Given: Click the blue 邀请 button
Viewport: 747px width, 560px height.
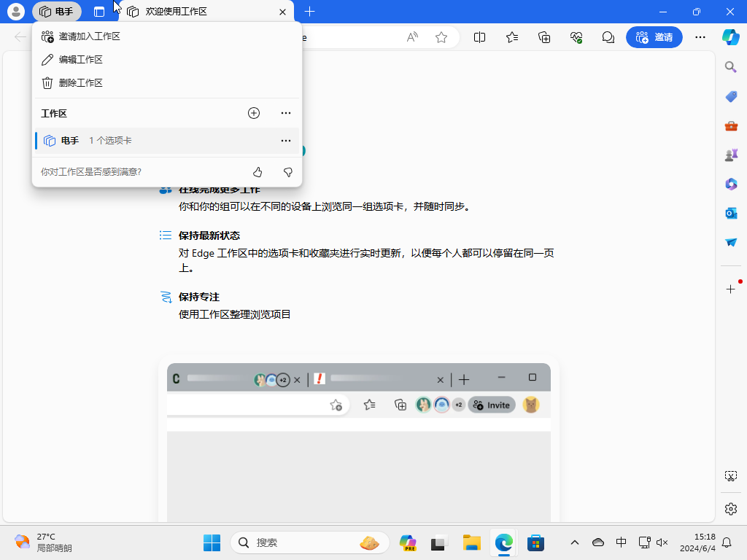Looking at the screenshot, I should point(654,37).
